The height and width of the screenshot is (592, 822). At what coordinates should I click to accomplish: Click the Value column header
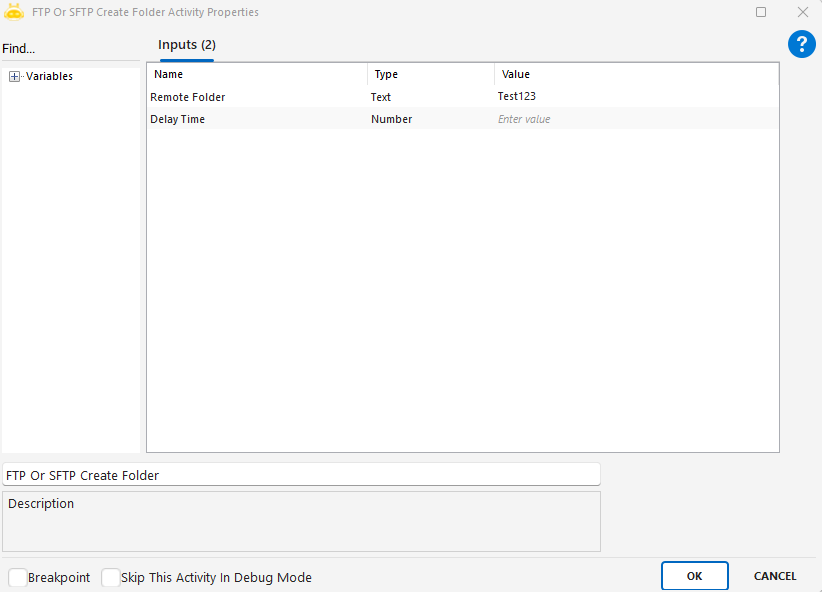(x=516, y=75)
